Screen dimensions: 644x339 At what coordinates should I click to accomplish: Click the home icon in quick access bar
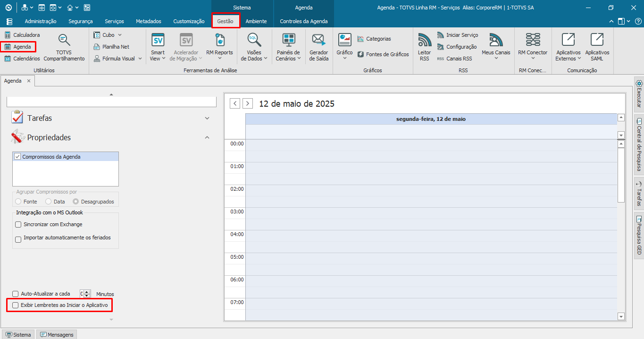(70, 8)
